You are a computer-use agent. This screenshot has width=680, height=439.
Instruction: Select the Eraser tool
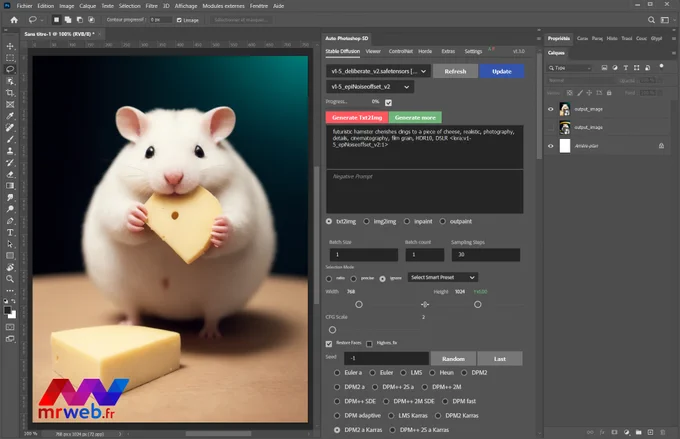(x=10, y=174)
